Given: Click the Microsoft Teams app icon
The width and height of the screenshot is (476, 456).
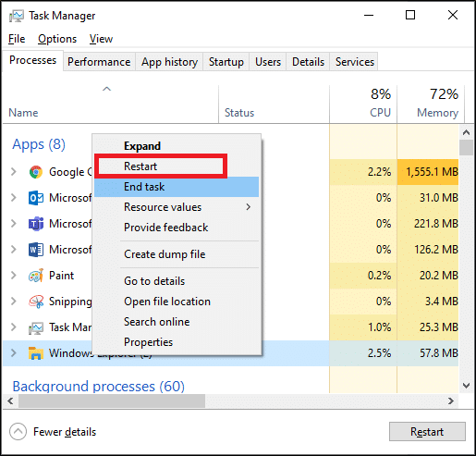Looking at the screenshot, I should pyautogui.click(x=36, y=224).
